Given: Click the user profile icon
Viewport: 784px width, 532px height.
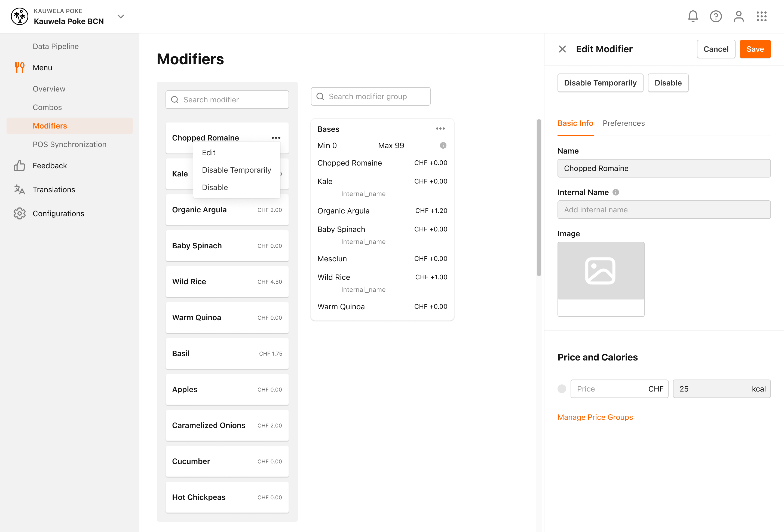Looking at the screenshot, I should point(739,16).
